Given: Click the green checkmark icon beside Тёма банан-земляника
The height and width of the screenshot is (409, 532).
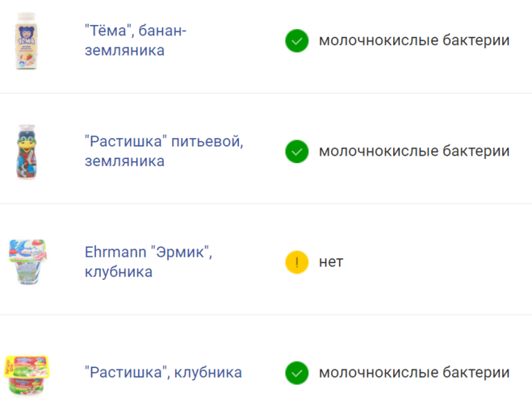Looking at the screenshot, I should click(x=297, y=40).
